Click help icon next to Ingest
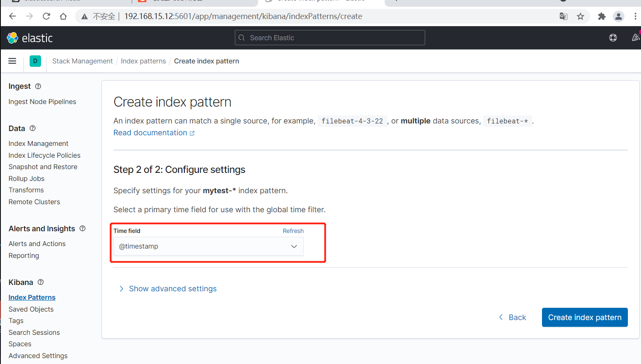The width and height of the screenshot is (641, 364). (38, 86)
